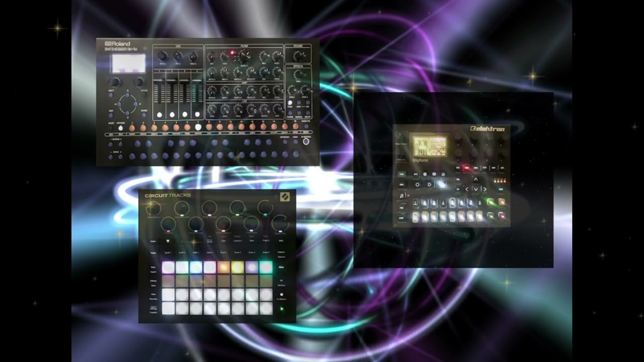The width and height of the screenshot is (644, 362).
Task: Click the white record dot on Circuit Tracks
Action: [x=282, y=294]
